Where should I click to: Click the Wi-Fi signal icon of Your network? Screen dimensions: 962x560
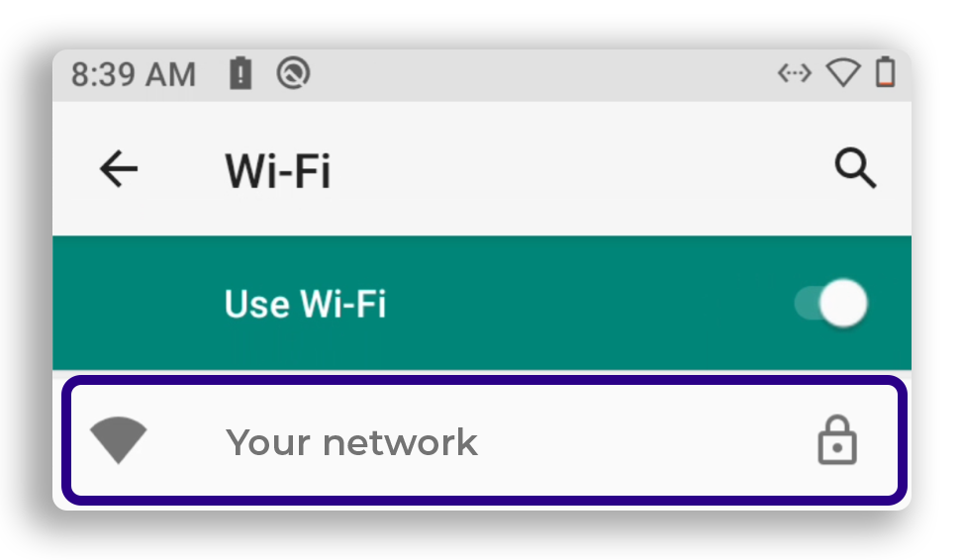(x=119, y=439)
